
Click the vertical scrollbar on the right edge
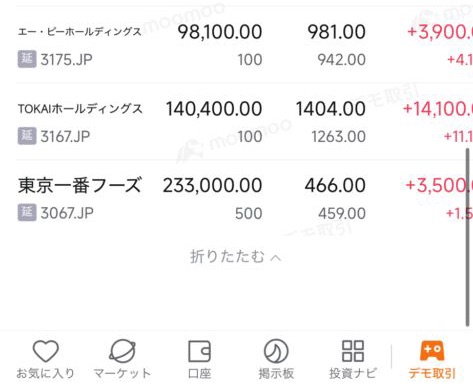[467, 237]
